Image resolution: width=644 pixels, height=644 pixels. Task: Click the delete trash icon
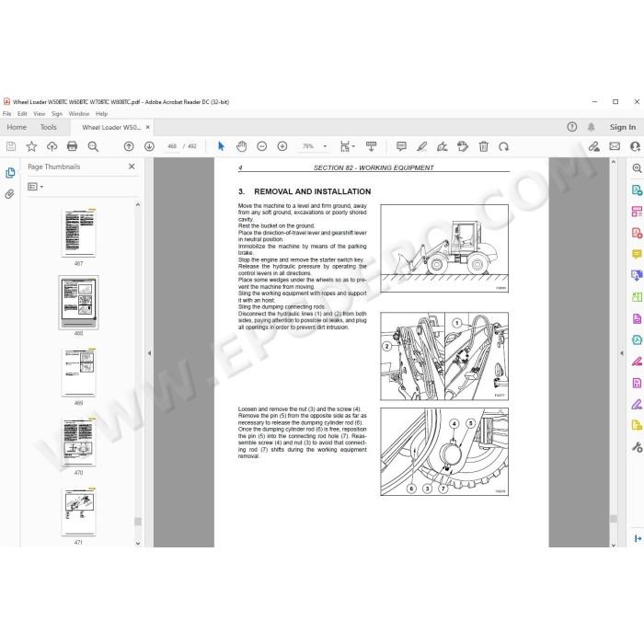click(483, 146)
